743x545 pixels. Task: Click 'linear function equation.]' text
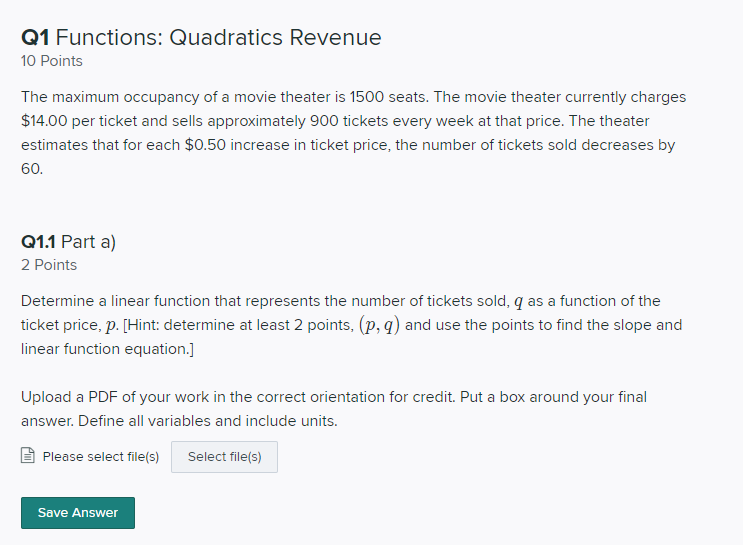coord(107,349)
